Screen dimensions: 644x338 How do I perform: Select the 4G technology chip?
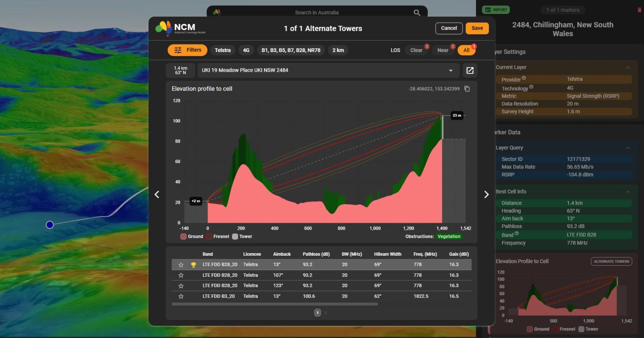click(x=246, y=50)
